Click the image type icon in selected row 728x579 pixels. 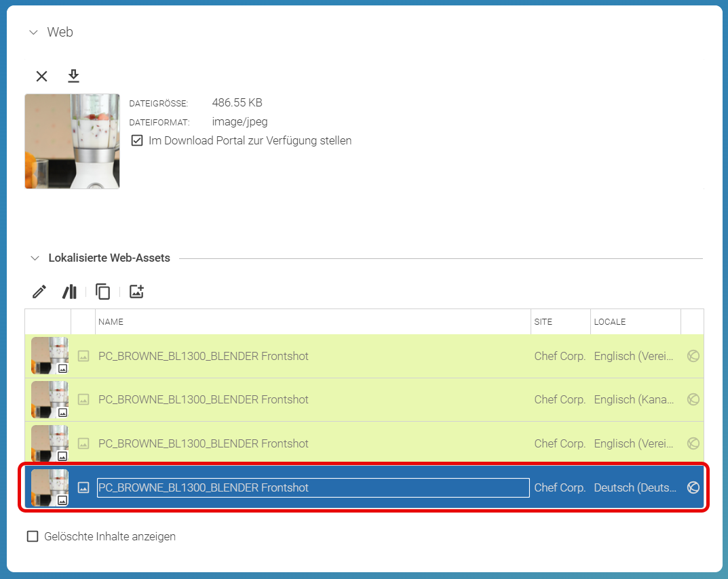[x=83, y=487]
